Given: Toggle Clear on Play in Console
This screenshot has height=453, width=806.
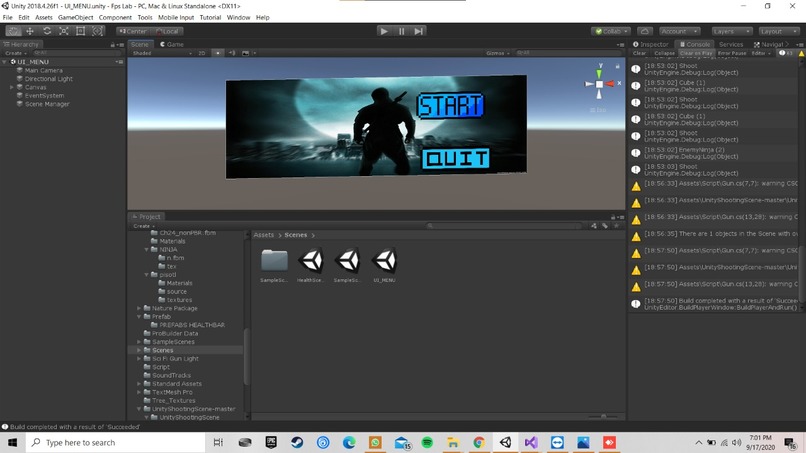Looking at the screenshot, I should click(x=696, y=53).
